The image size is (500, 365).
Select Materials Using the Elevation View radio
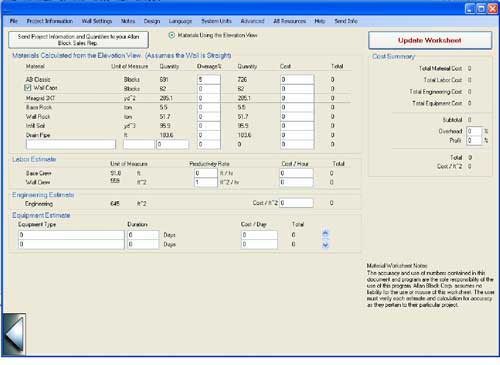(x=171, y=35)
